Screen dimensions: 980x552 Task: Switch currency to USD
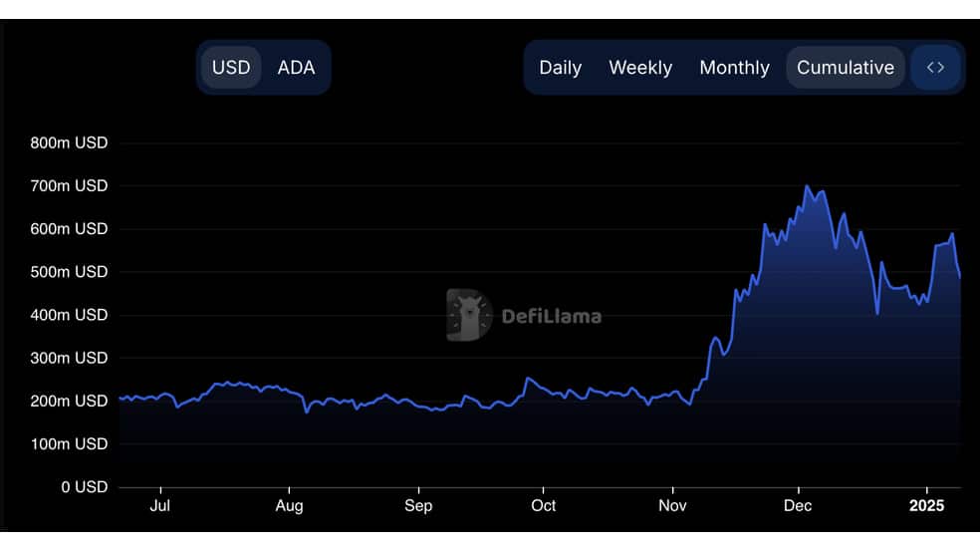tap(231, 68)
